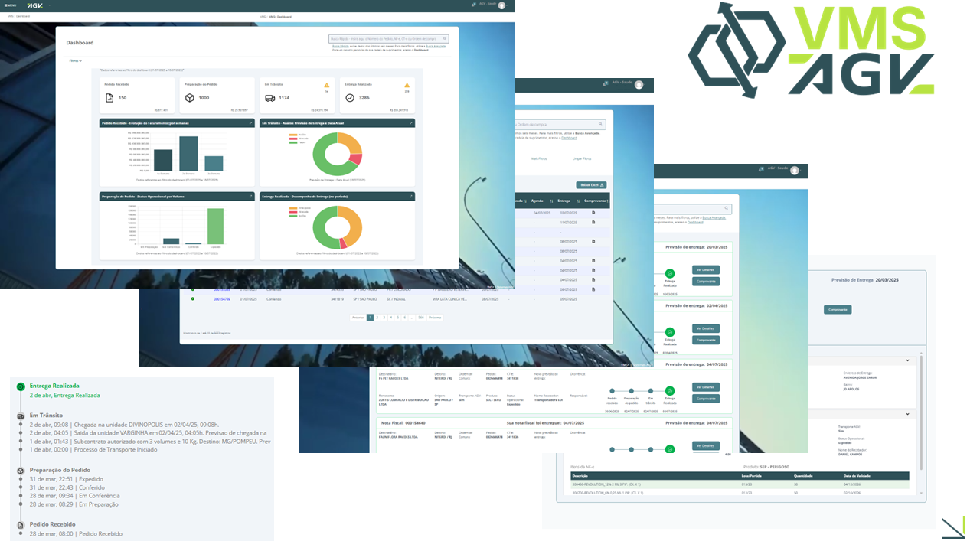This screenshot has width=980, height=551.
Task: Expand the Desempenho de Entrega chart
Action: [410, 196]
